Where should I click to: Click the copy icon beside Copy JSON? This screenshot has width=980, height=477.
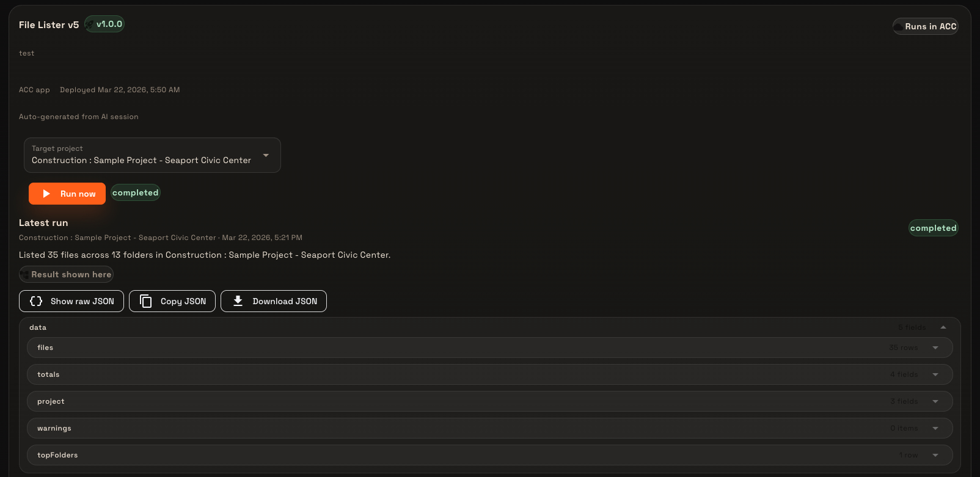[145, 301]
